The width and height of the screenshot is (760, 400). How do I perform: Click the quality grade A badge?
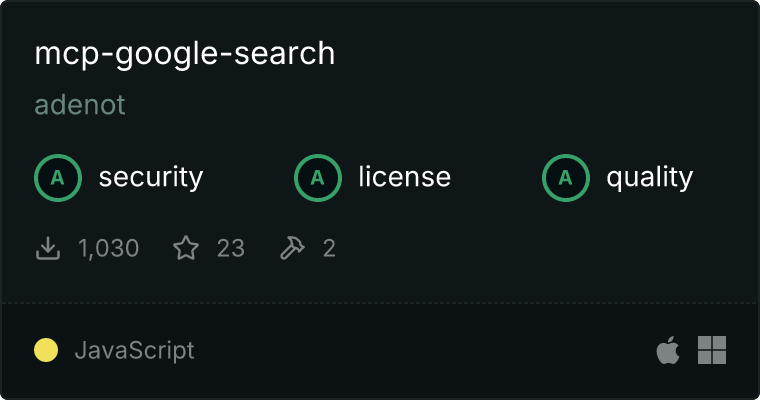coord(566,178)
